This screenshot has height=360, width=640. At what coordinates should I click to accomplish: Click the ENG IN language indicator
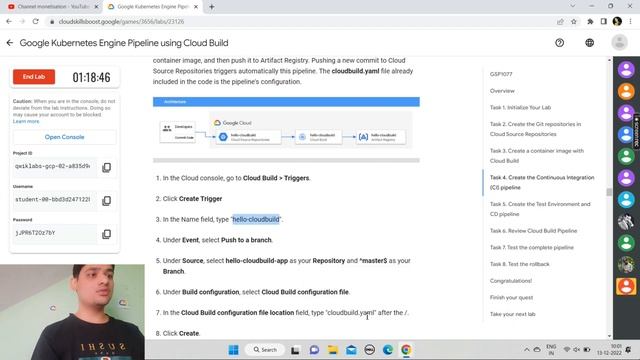(551, 350)
